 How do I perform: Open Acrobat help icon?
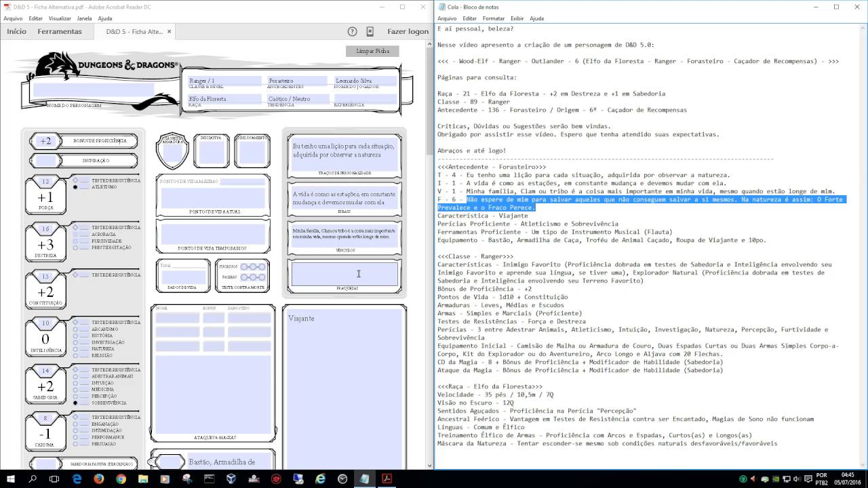tap(352, 31)
